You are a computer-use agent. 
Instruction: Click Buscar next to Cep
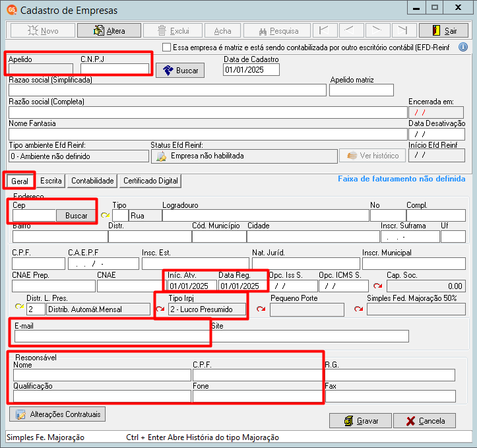[x=76, y=215]
